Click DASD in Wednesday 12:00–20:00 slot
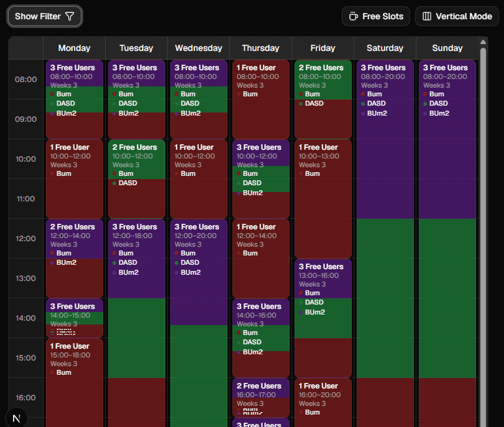The width and height of the screenshot is (504, 427). pyautogui.click(x=190, y=262)
